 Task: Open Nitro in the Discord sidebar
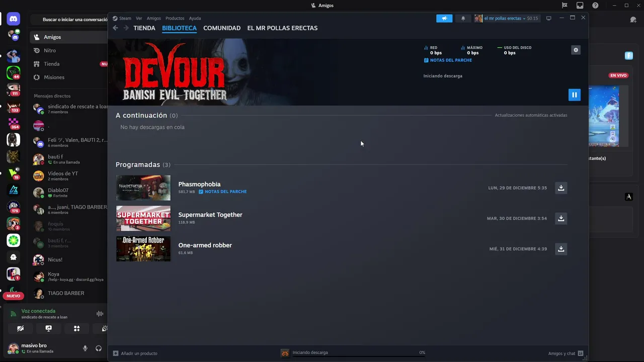[x=68, y=50]
